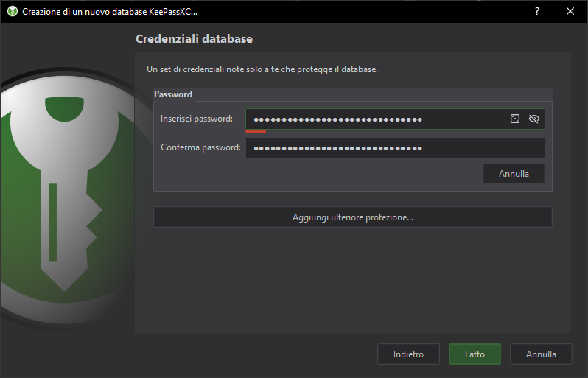Expand Aggiungi ulteriore protezione options
The height and width of the screenshot is (378, 588).
coord(352,217)
